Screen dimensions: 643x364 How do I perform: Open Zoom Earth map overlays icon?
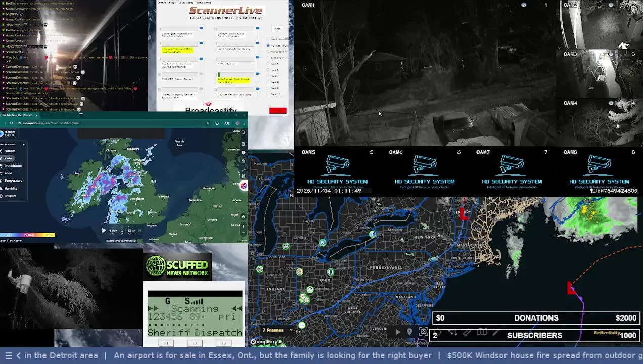(243, 176)
